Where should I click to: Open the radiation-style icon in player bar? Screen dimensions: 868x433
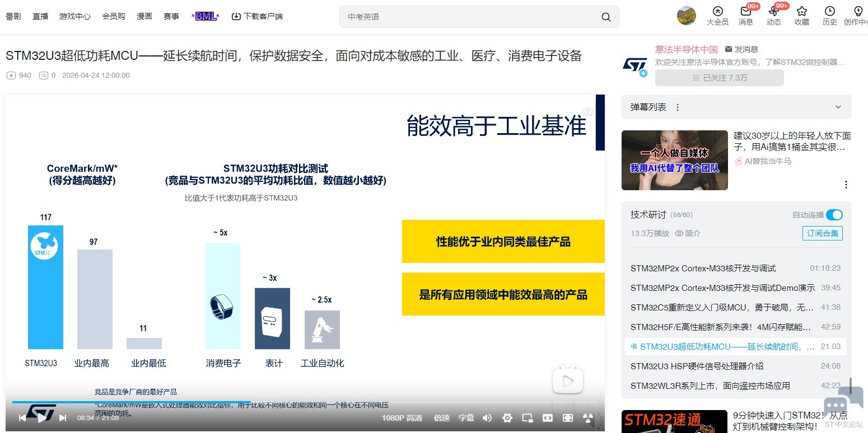coord(588,418)
